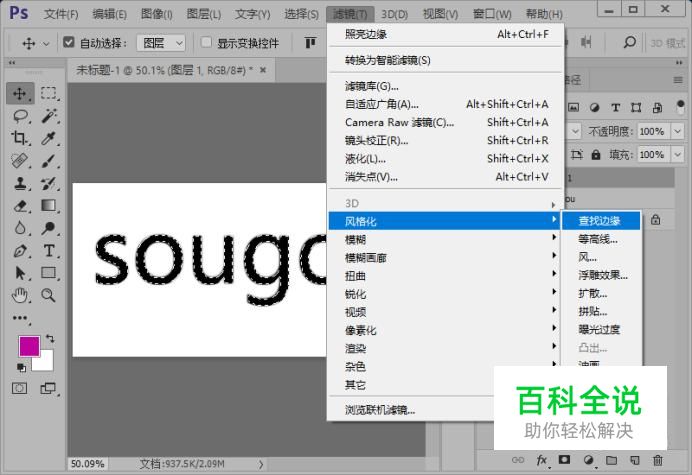
Task: Select the Rectangular Marquee tool
Action: click(x=49, y=94)
